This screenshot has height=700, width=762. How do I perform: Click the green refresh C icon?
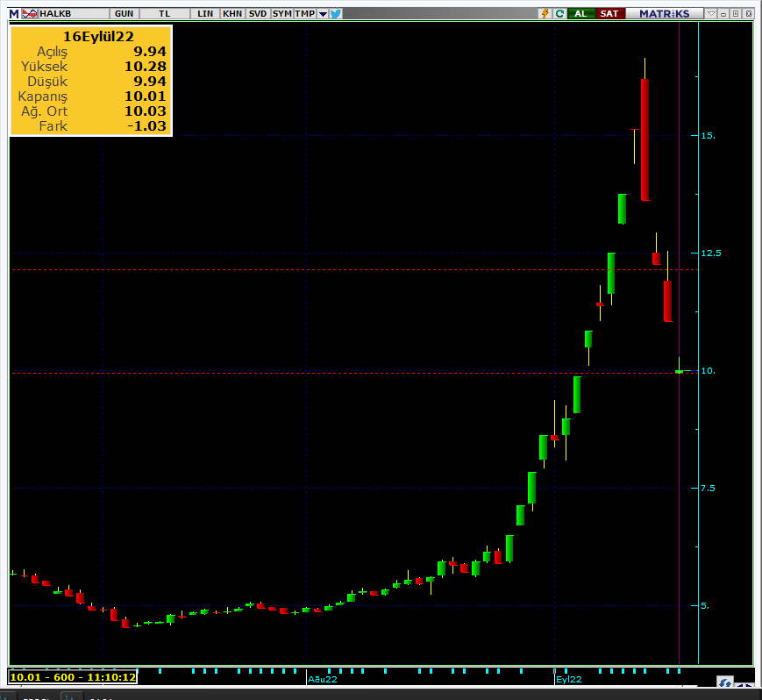click(559, 14)
